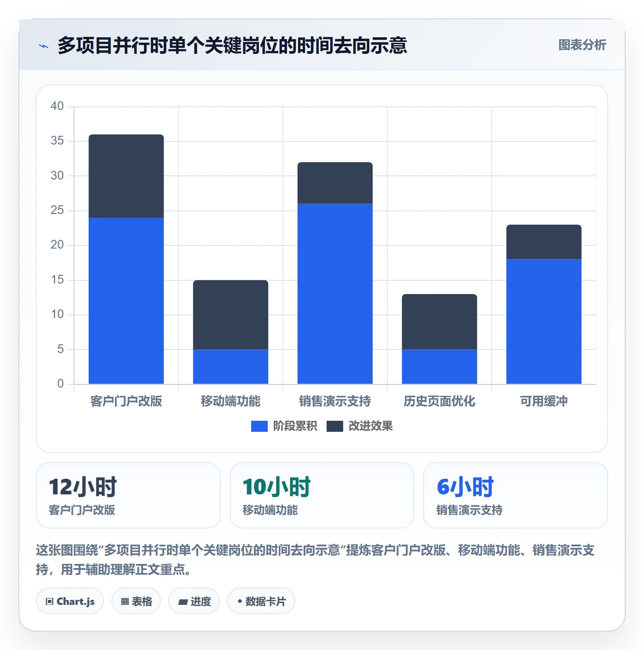Click the 客户门户改版 x-axis label
Image resolution: width=644 pixels, height=650 pixels.
[x=126, y=401]
